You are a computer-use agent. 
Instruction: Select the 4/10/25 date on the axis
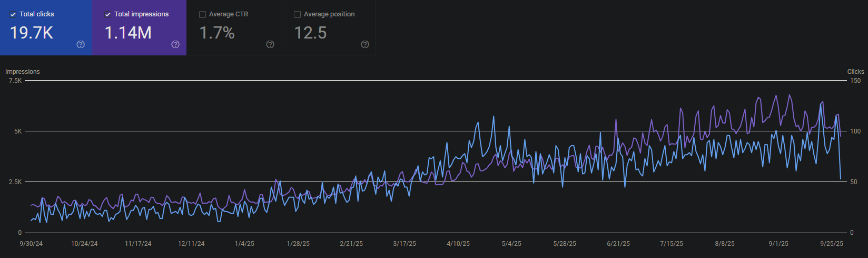click(x=458, y=244)
